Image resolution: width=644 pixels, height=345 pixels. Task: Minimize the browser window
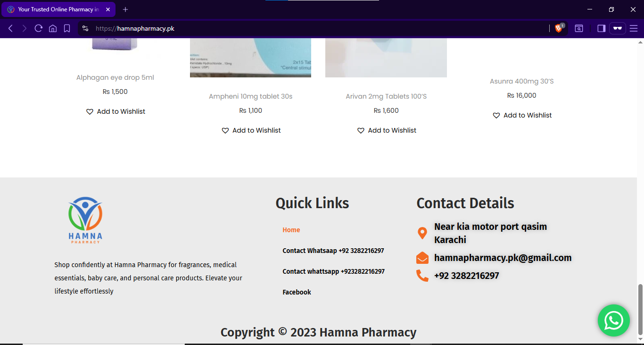coord(590,9)
